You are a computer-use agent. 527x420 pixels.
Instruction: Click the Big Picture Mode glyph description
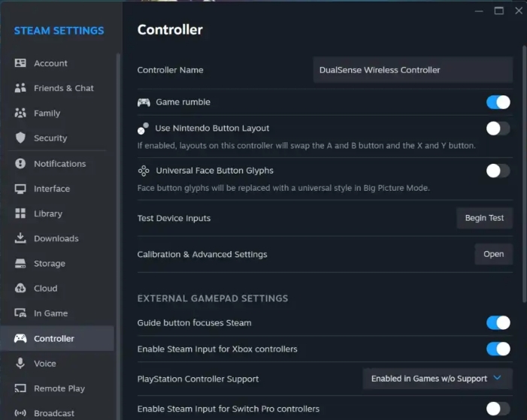[283, 188]
